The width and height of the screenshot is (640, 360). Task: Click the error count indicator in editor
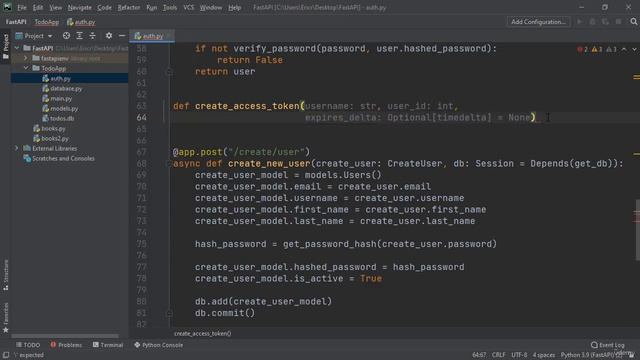pos(582,49)
